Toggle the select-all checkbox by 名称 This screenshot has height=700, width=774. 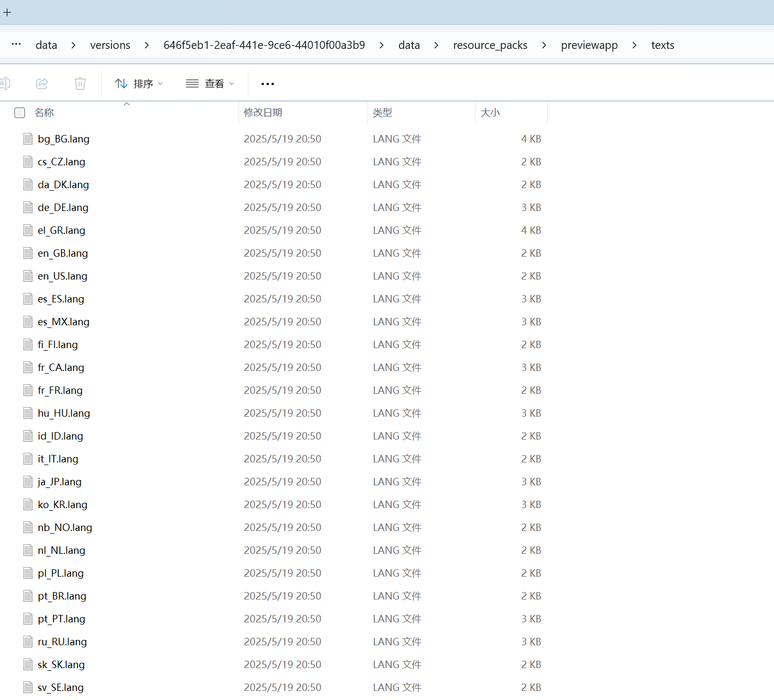(20, 113)
